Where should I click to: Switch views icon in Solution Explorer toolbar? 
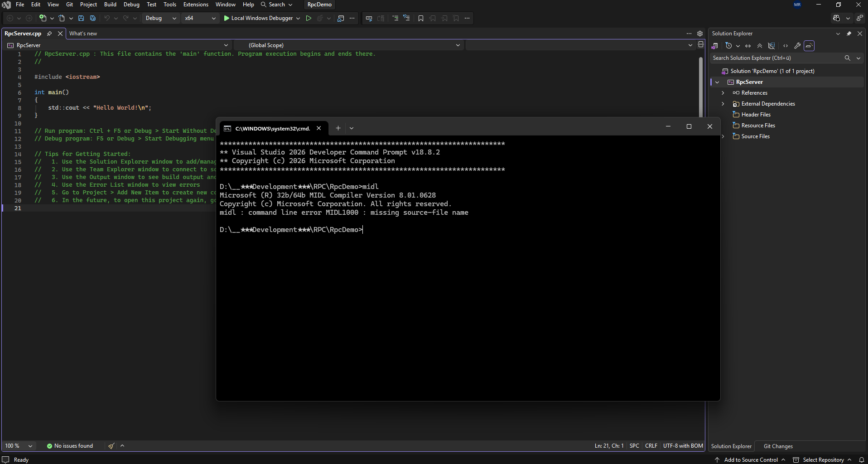pos(715,46)
